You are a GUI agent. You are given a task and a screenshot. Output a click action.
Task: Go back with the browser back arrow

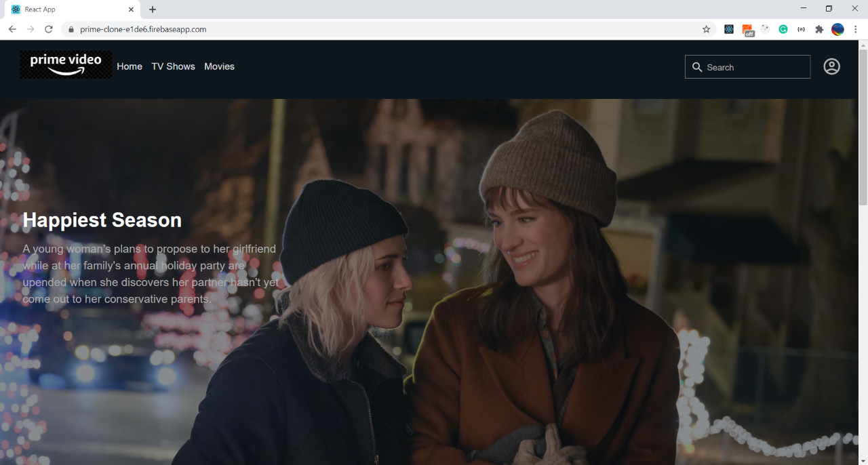12,29
